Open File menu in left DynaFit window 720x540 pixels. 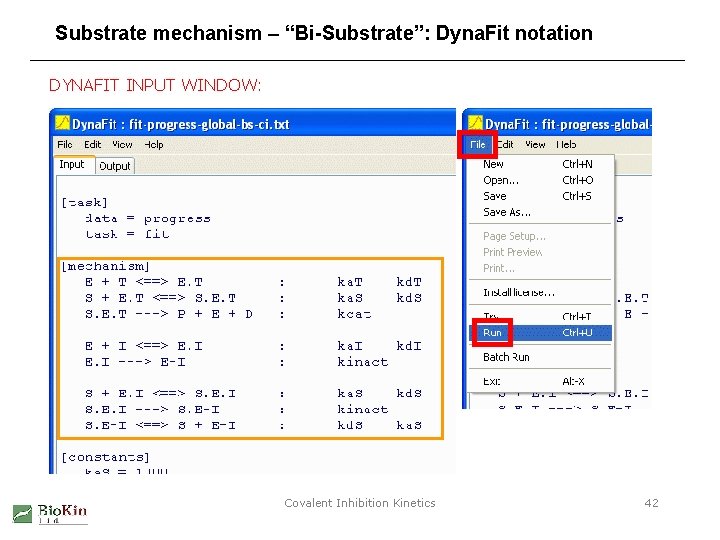click(x=65, y=145)
